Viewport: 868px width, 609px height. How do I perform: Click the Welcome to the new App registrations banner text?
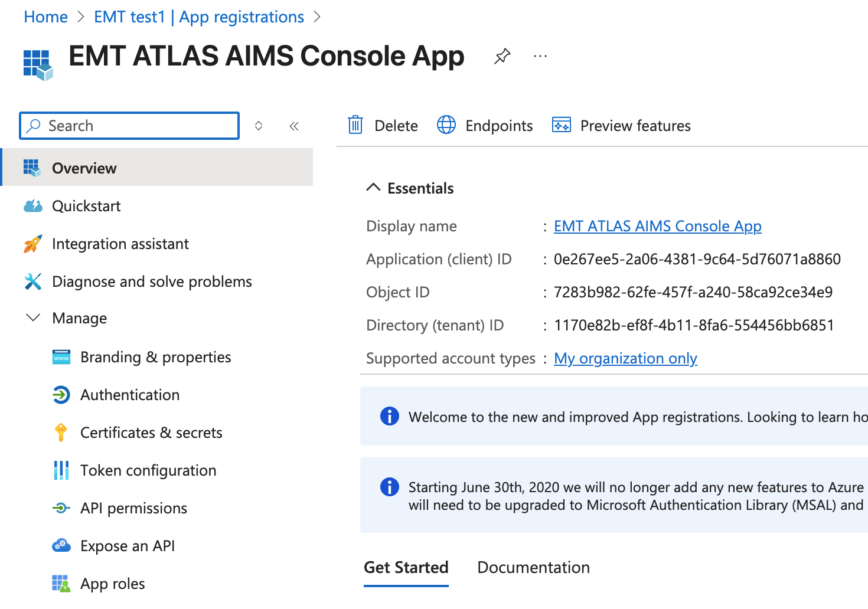[638, 417]
